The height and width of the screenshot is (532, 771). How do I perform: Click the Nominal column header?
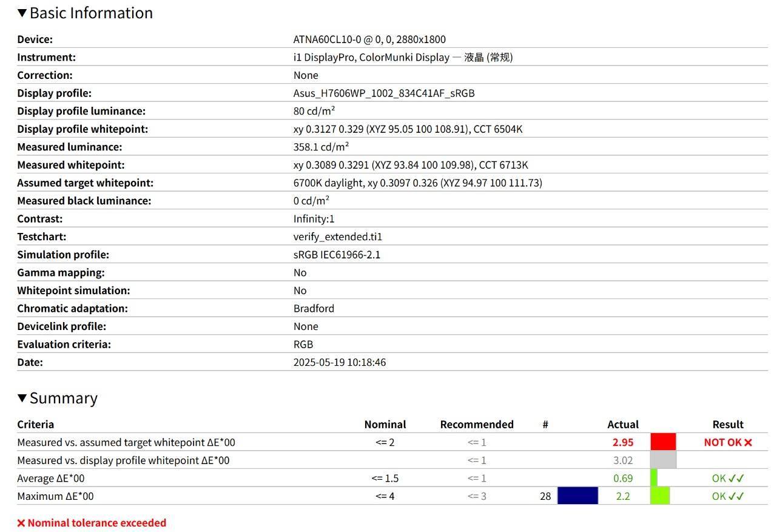pos(385,425)
